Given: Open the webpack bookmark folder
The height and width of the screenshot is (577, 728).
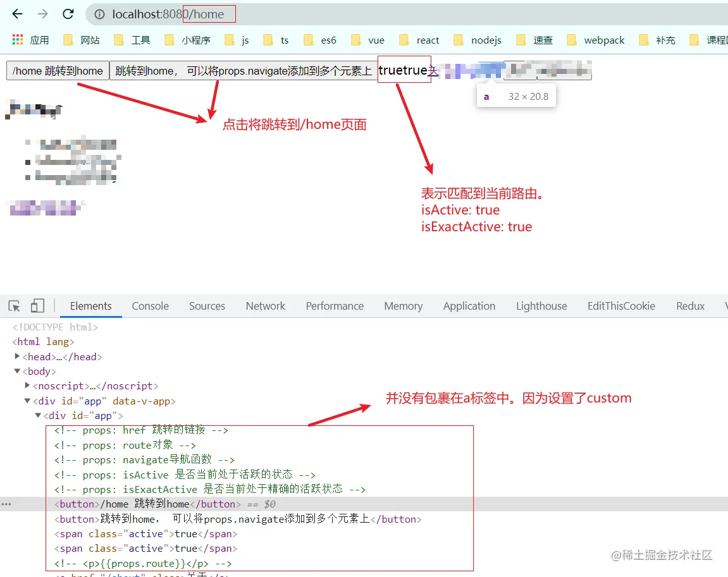Looking at the screenshot, I should coord(596,40).
